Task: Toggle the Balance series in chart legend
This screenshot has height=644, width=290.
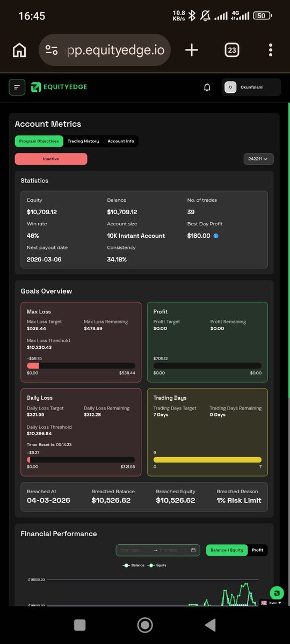Action: [x=134, y=565]
